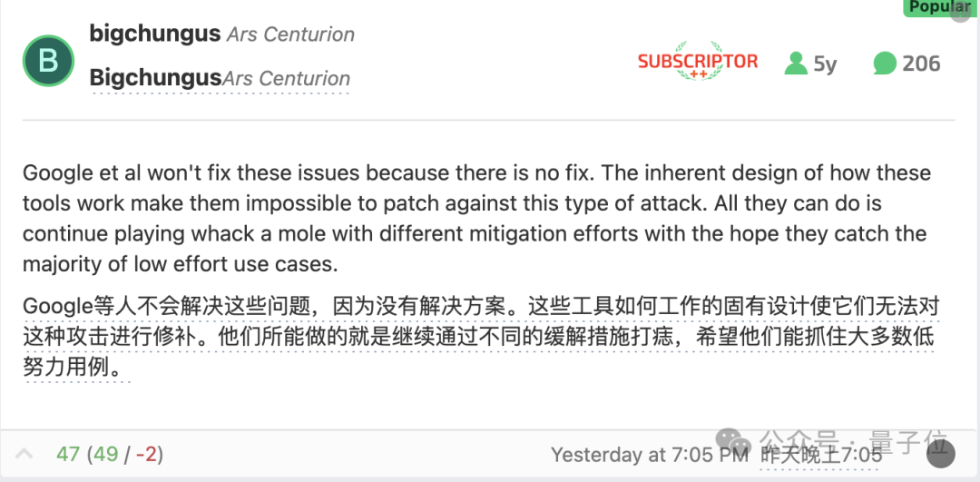Click the green speech bubble posts icon

tap(885, 63)
